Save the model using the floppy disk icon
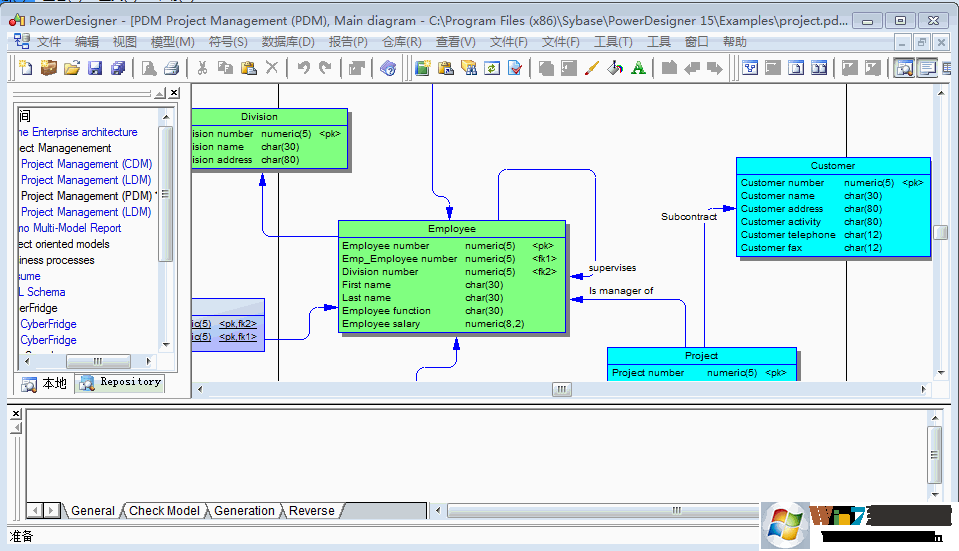The image size is (959, 551). pos(95,68)
